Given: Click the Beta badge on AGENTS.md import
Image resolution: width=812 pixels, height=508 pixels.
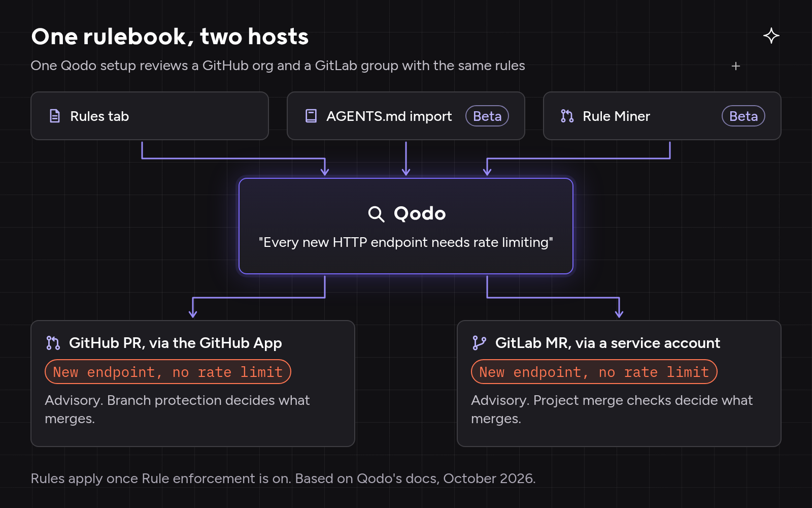Looking at the screenshot, I should click(487, 116).
